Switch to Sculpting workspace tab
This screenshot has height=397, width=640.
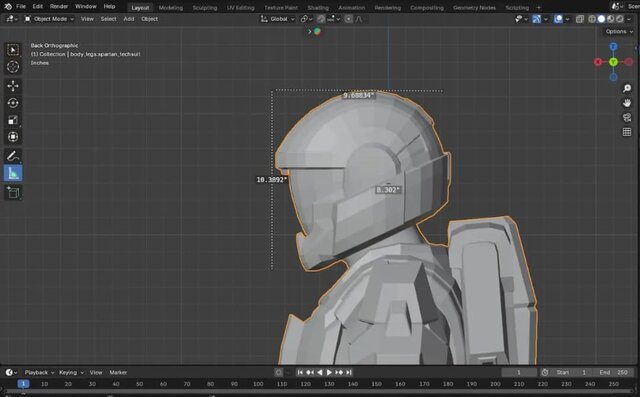(x=205, y=8)
